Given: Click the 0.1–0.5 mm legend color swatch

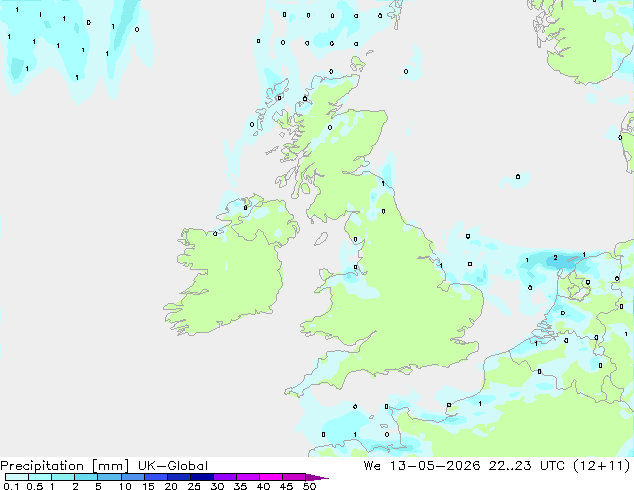Looking at the screenshot, I should [17, 477].
